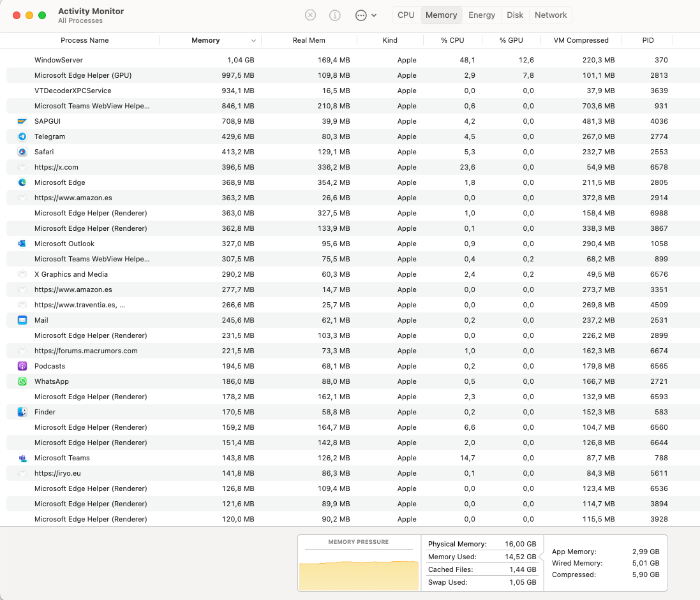Select the Mail process name
700x600 pixels.
pyautogui.click(x=41, y=320)
